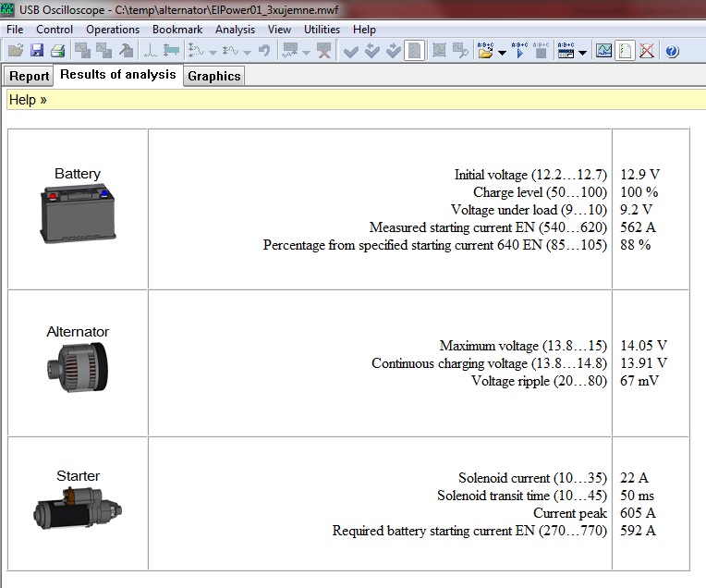Run the script with blue play icon
Image resolution: width=706 pixels, height=588 pixels.
tap(519, 52)
